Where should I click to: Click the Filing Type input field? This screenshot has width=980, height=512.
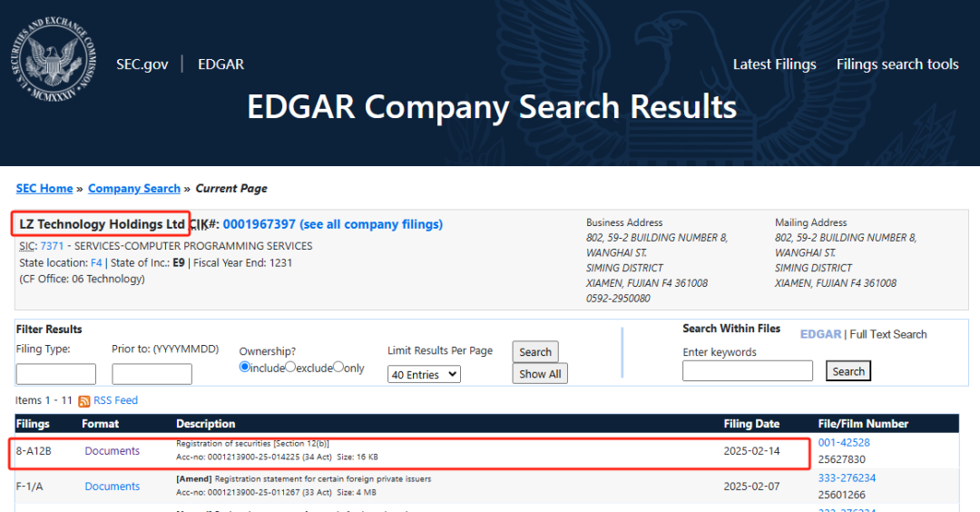pos(56,374)
